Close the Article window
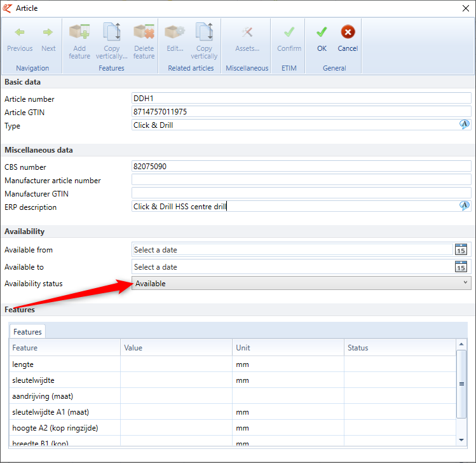This screenshot has width=476, height=463. tap(466, 8)
